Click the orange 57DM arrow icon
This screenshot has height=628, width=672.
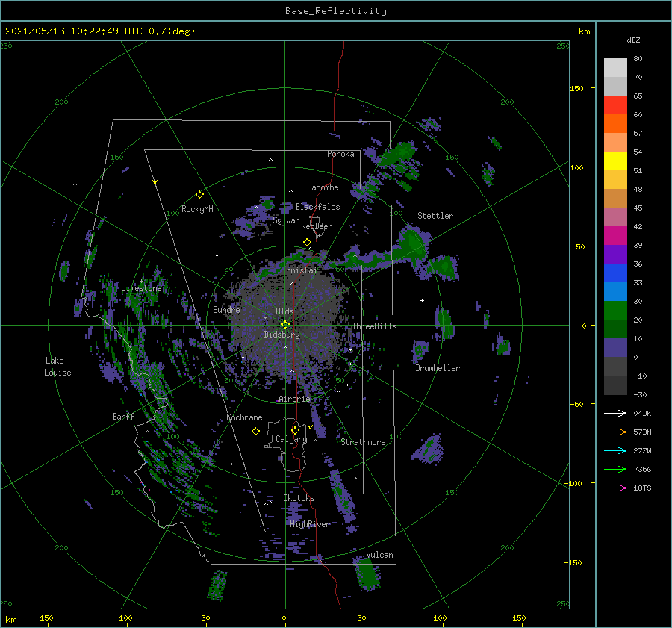point(615,432)
